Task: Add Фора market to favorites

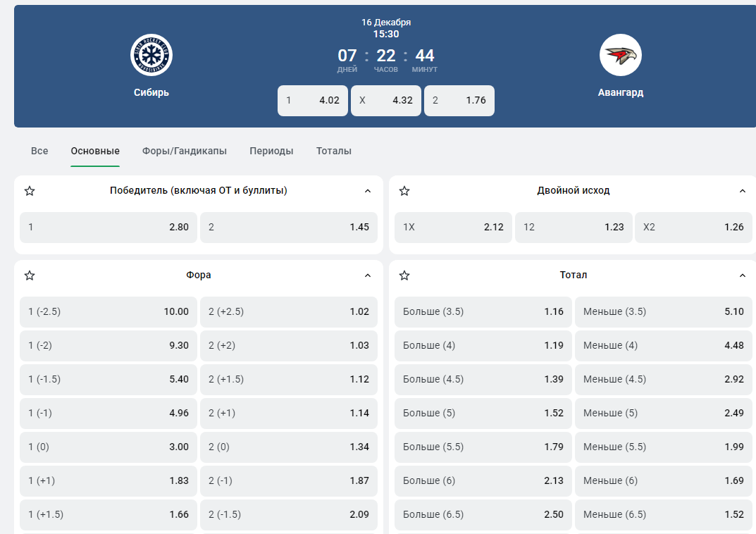Action: 30,275
